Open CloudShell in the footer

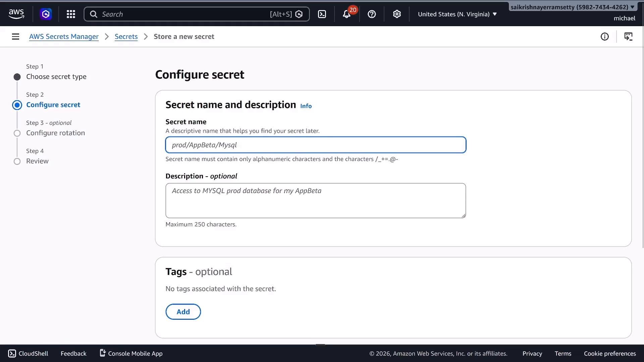(x=28, y=354)
